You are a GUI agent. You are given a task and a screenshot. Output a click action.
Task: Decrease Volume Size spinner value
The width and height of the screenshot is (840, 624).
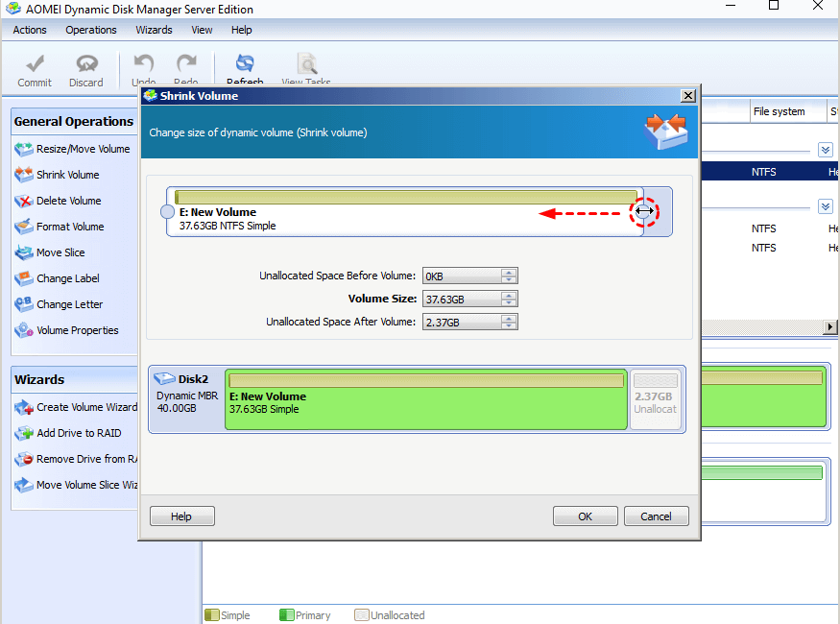509,302
